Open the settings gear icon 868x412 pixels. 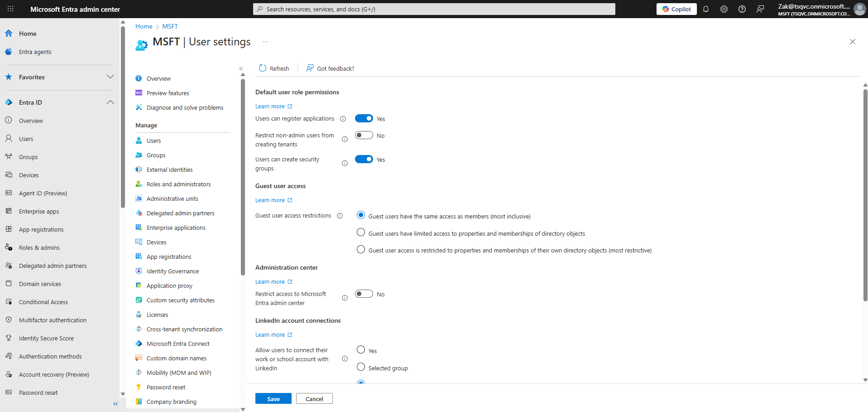724,9
